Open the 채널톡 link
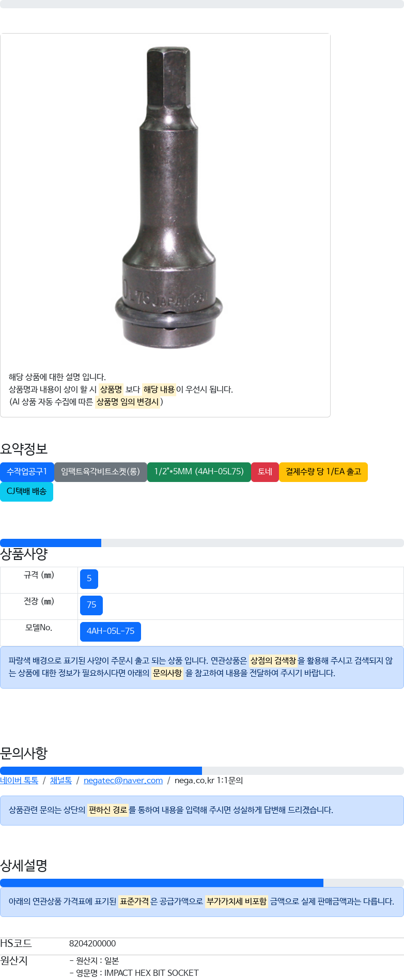 coord(61,780)
